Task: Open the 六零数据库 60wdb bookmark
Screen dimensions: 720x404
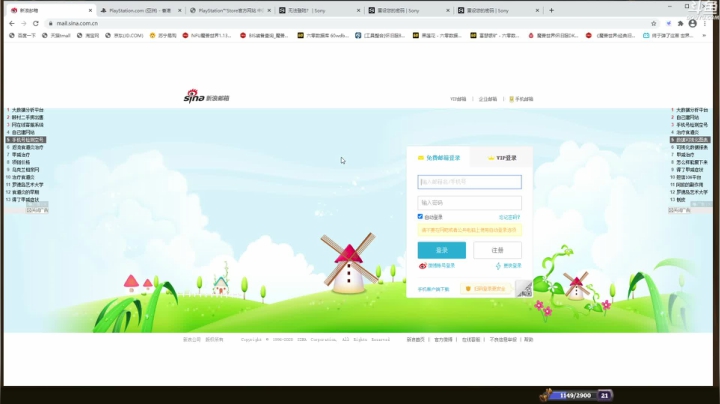Action: [323, 35]
